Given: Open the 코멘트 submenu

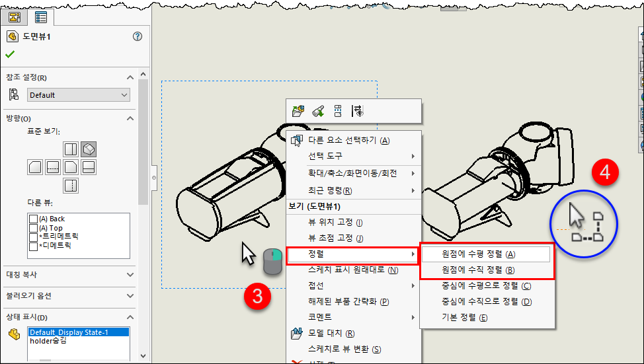Looking at the screenshot, I should (354, 317).
